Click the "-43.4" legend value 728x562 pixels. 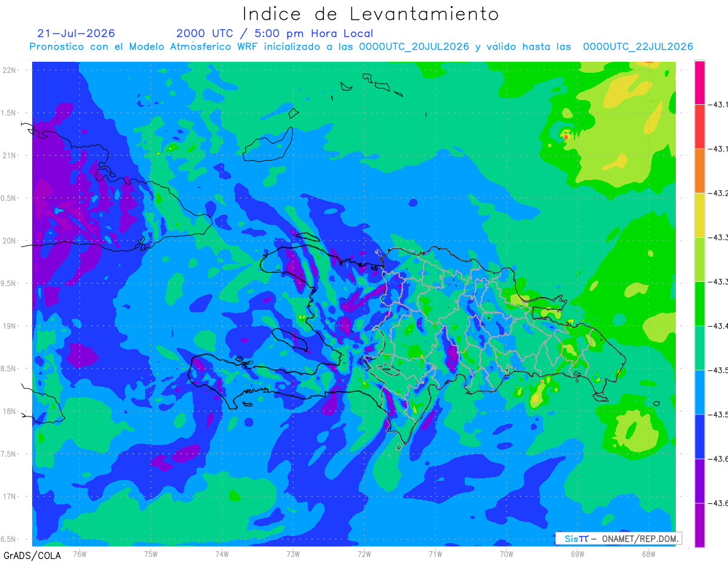(719, 326)
